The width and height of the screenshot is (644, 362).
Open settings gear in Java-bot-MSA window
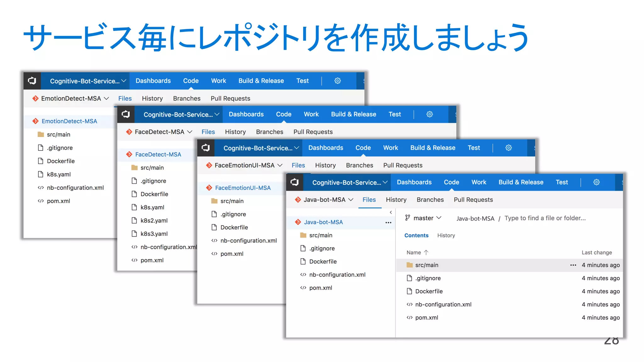coord(597,182)
